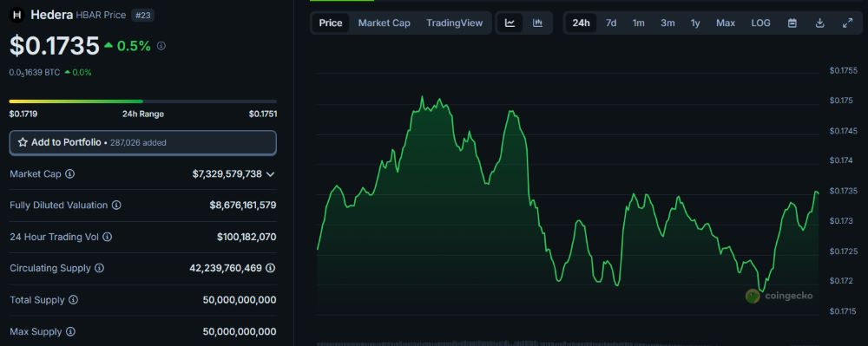Click the star icon in Add to Portfolio

pos(23,142)
